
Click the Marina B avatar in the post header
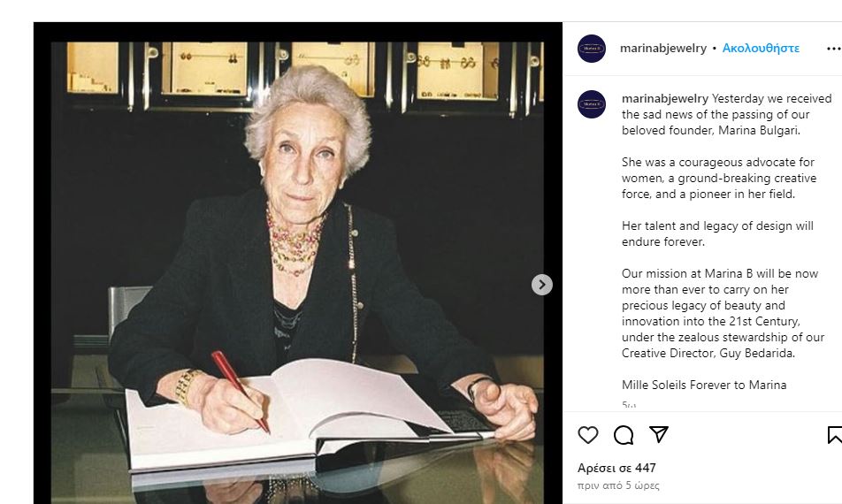[x=592, y=49]
